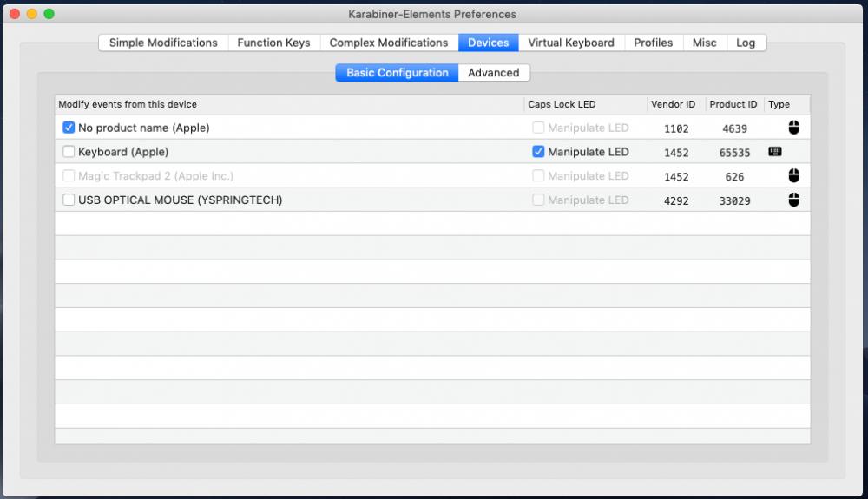
Task: Switch to the Profiles tab
Action: point(653,43)
